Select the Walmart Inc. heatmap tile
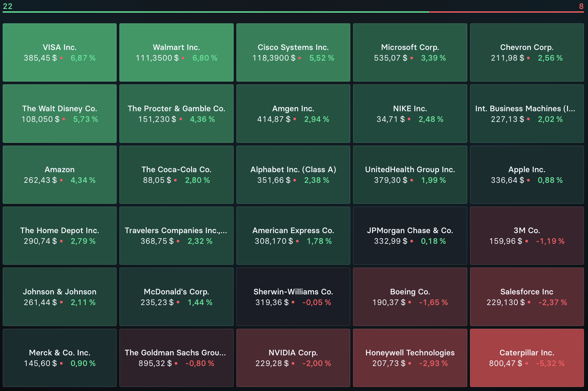Viewport: 588px width, 391px height. click(x=176, y=52)
